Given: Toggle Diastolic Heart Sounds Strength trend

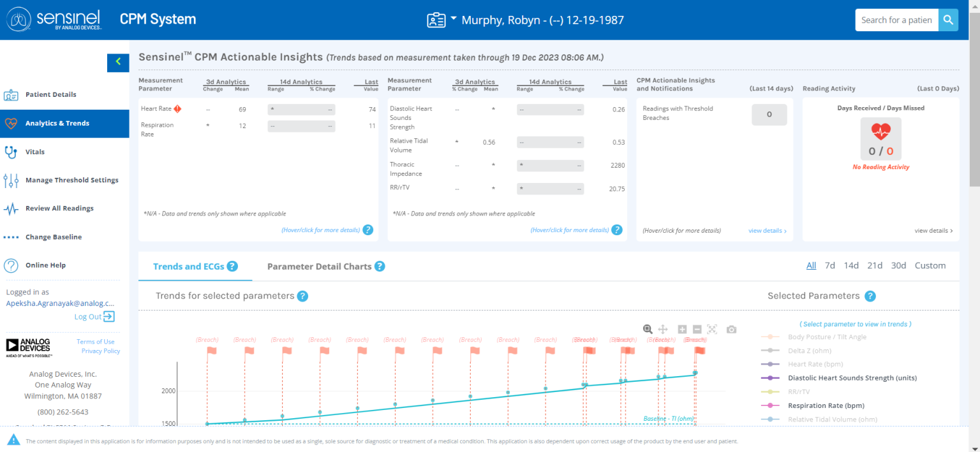Looking at the screenshot, I should pyautogui.click(x=852, y=378).
